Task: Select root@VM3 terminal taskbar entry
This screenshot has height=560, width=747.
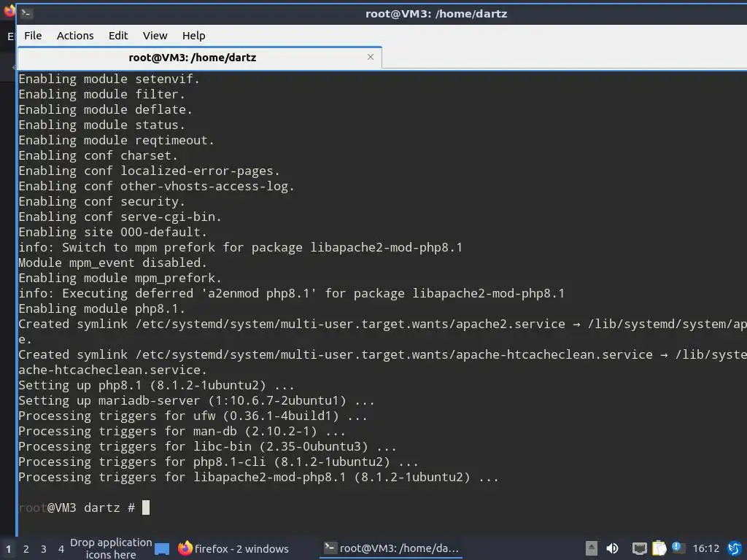Action: click(391, 548)
